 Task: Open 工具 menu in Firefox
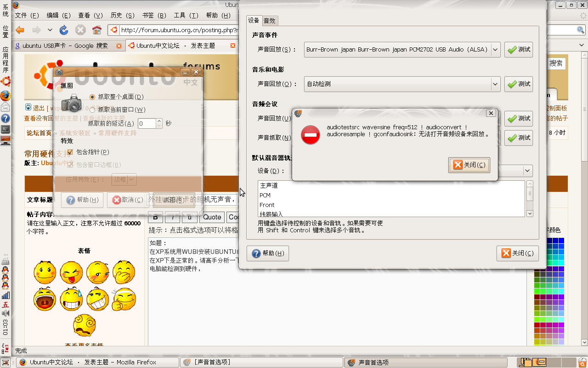tap(186, 15)
